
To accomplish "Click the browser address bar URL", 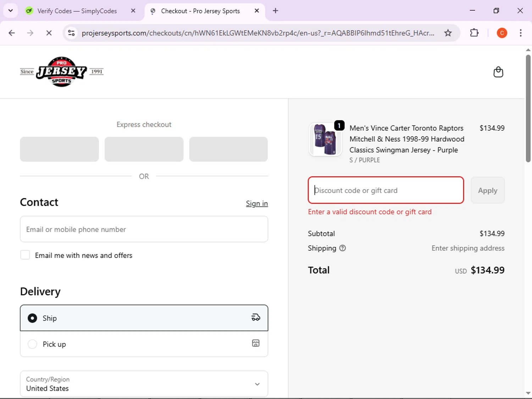I will [x=258, y=33].
